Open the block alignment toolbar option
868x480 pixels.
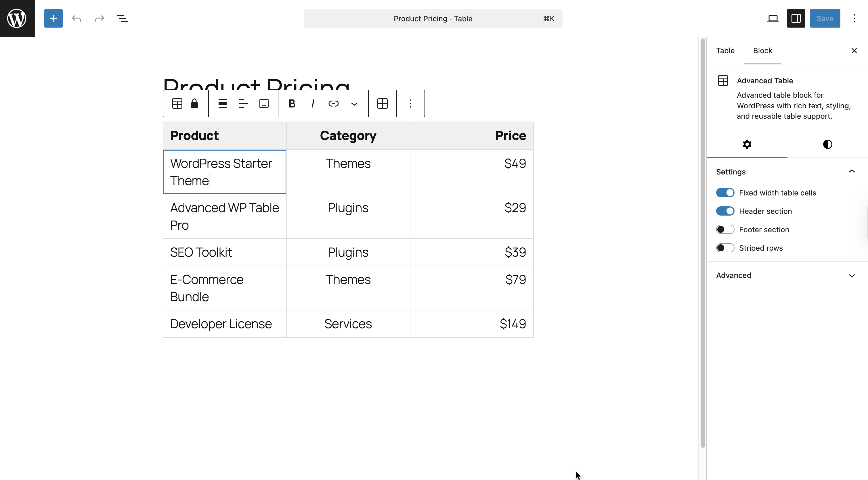[222, 103]
